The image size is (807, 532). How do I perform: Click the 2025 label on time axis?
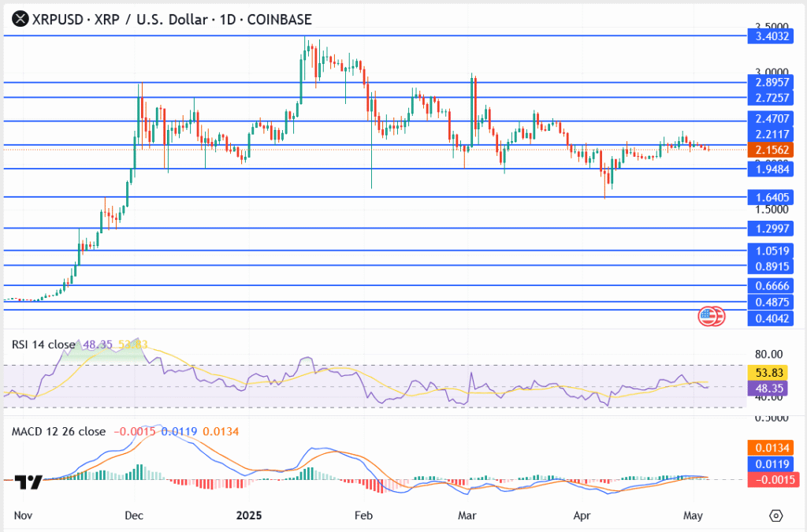[x=248, y=515]
